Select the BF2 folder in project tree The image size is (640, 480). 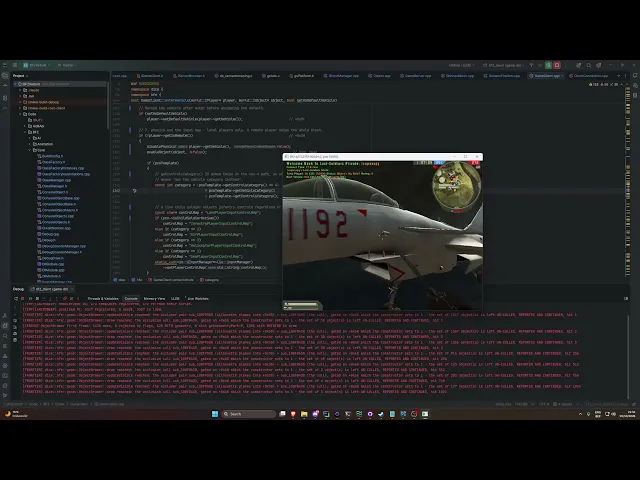[36, 132]
